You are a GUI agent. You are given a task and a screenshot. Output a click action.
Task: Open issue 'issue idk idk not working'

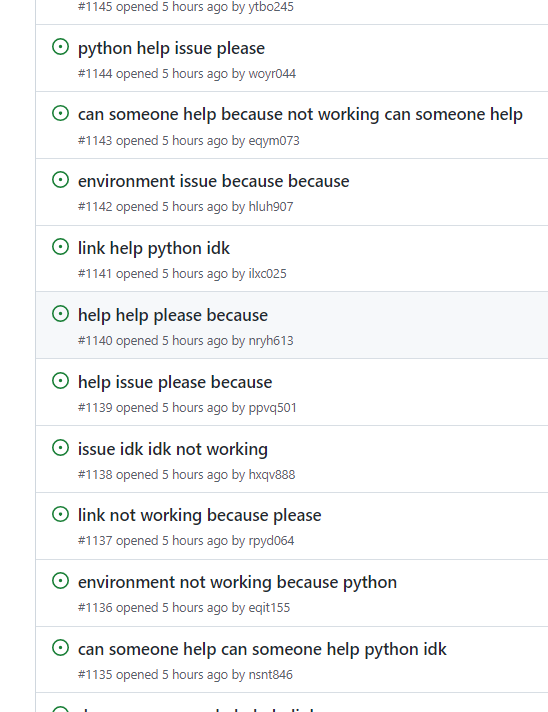(x=173, y=449)
